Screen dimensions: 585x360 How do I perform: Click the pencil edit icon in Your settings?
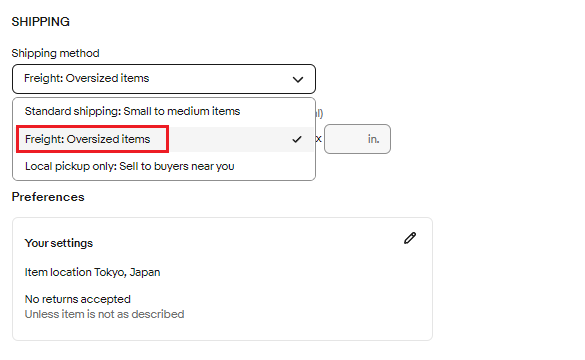click(410, 238)
